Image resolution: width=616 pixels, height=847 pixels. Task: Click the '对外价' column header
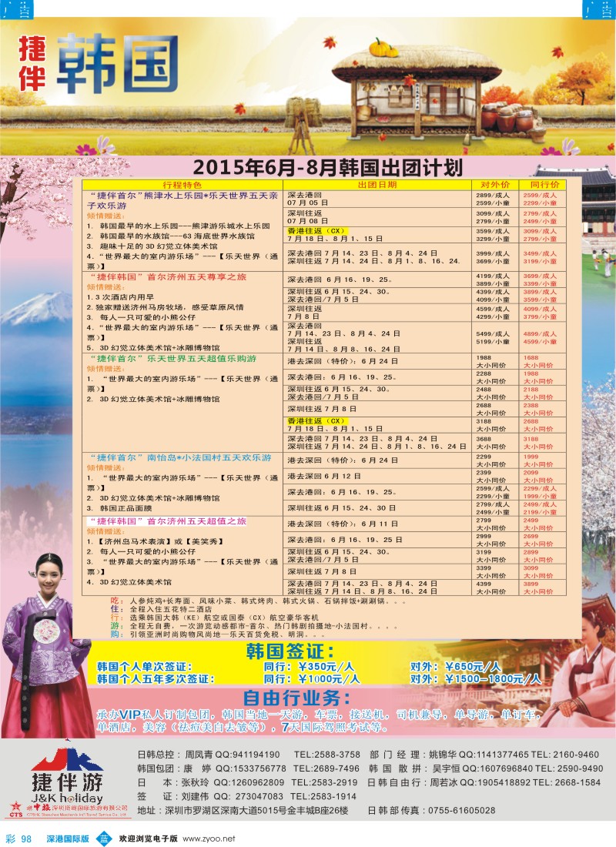click(495, 185)
